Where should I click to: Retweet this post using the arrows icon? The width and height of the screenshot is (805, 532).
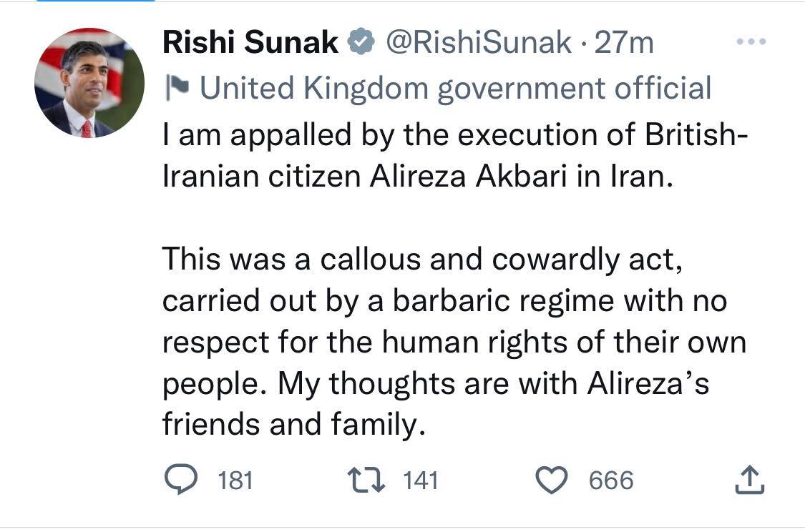(x=367, y=480)
